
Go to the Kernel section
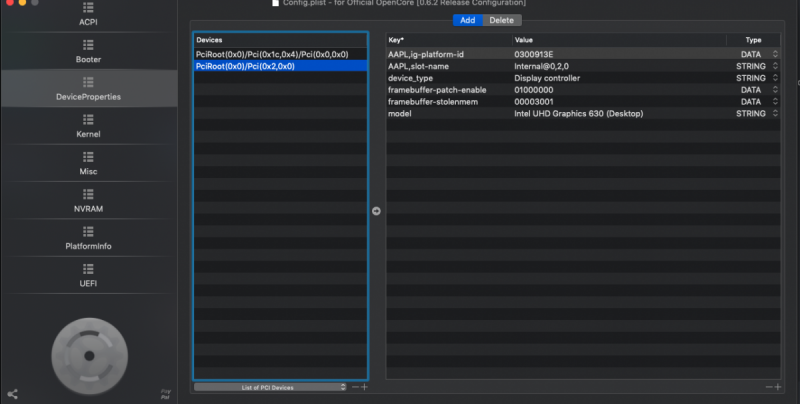(88, 126)
